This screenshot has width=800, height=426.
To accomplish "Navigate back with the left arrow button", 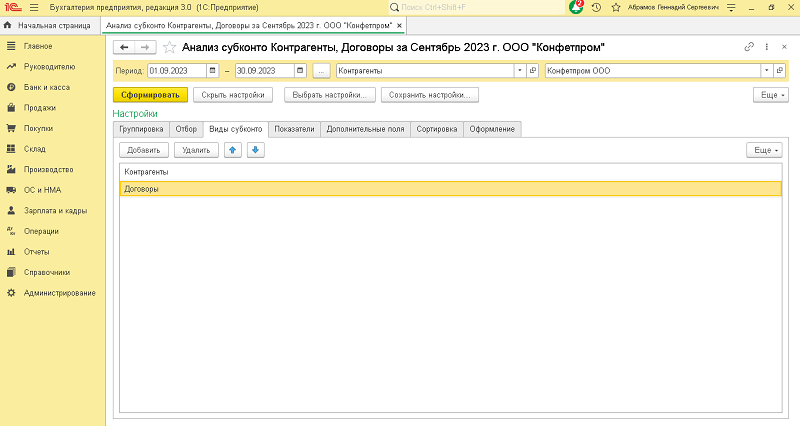I will [125, 47].
